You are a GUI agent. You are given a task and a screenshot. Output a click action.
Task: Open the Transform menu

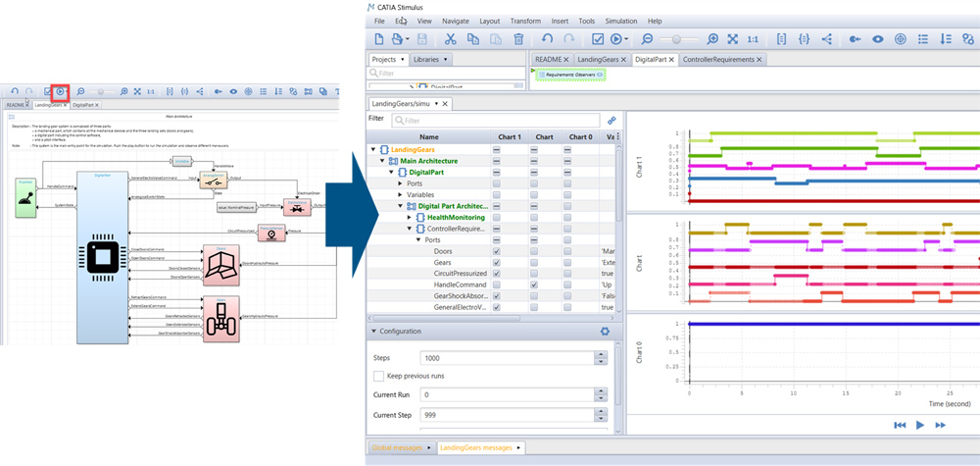click(x=525, y=21)
